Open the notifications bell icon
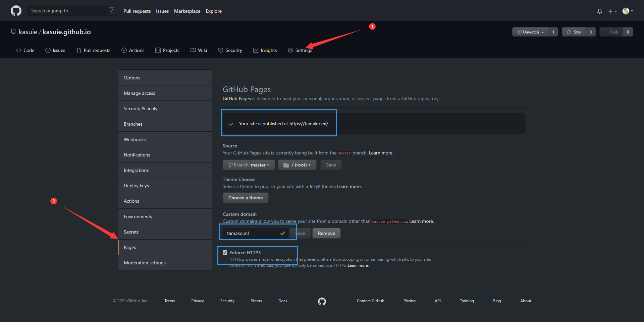Screen dimensions: 644x322 (x=600, y=11)
